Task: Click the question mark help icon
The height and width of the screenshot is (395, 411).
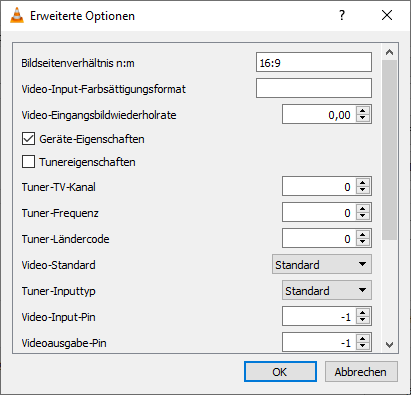Action: (342, 15)
